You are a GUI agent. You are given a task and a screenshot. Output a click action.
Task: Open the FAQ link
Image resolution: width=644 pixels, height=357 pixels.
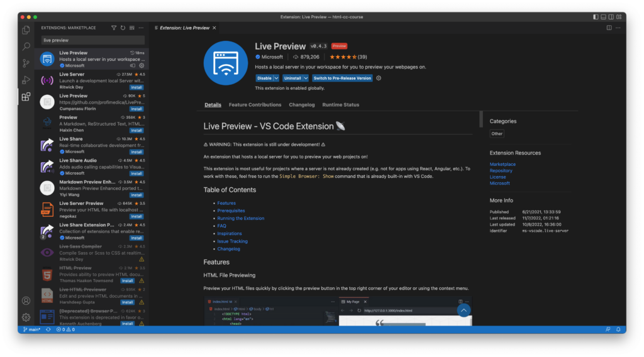click(x=222, y=226)
